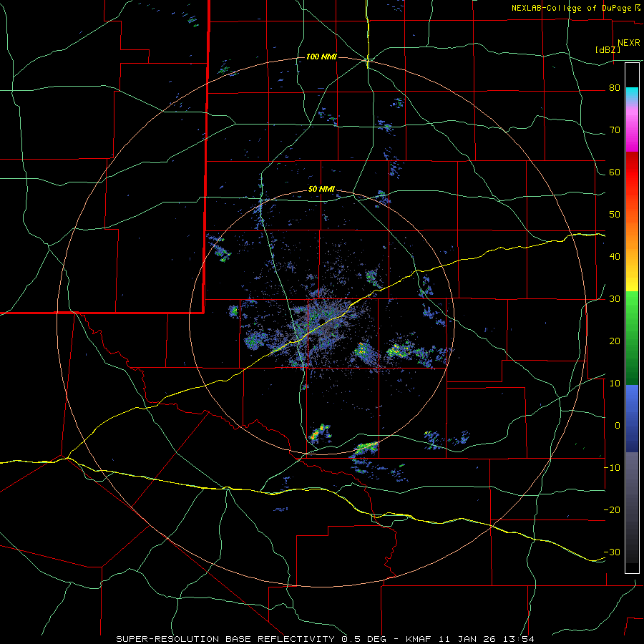This screenshot has height=644, width=644.
Task: Click the NEXR label above the color scale
Action: [628, 43]
